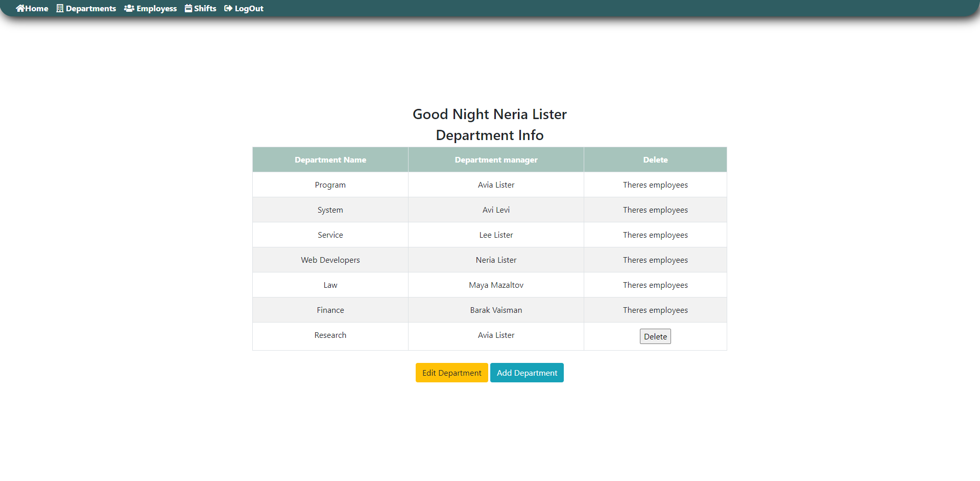This screenshot has width=980, height=481.
Task: Select the Program department cell
Action: (x=330, y=185)
